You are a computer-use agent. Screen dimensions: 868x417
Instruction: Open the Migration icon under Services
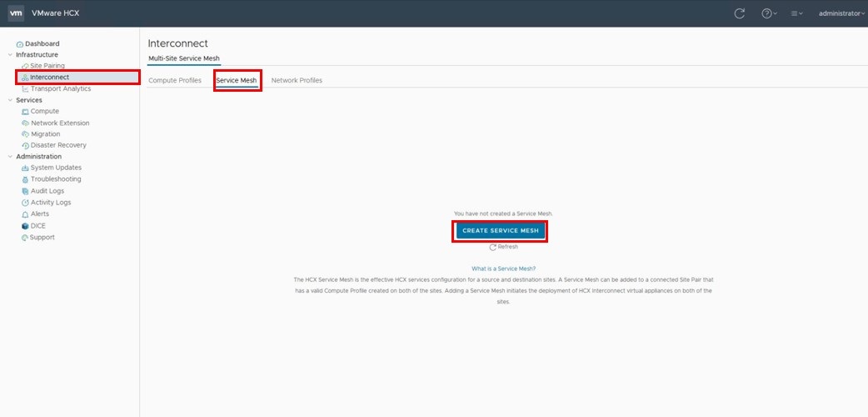point(25,134)
